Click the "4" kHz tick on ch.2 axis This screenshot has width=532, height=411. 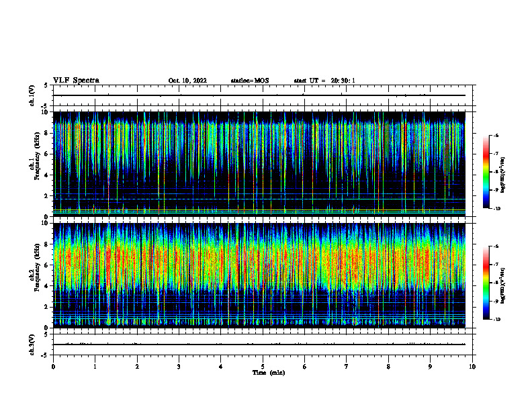click(47, 286)
